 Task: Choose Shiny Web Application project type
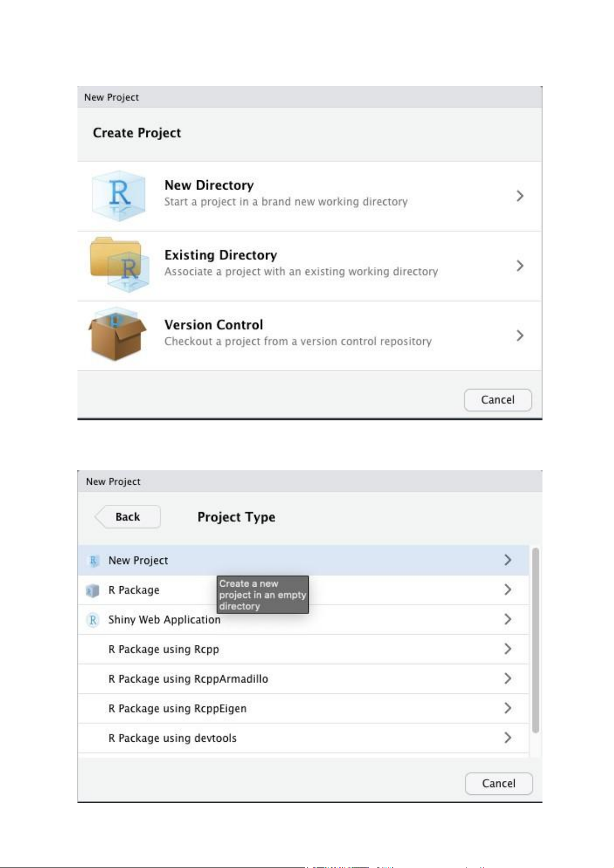click(304, 620)
